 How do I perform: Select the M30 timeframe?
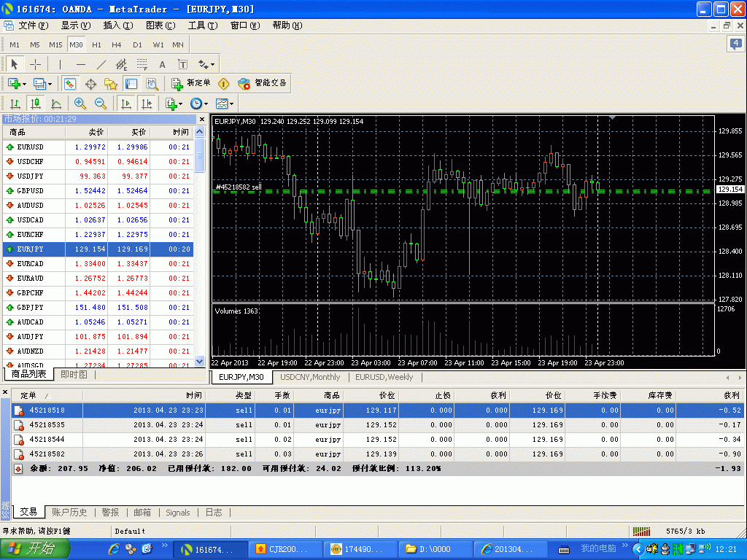click(76, 44)
